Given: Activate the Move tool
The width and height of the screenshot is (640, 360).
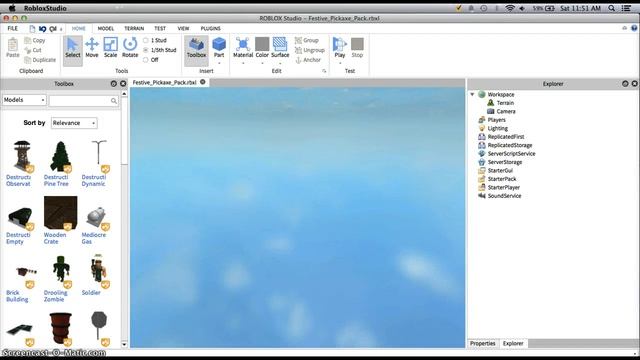Looking at the screenshot, I should [x=92, y=48].
